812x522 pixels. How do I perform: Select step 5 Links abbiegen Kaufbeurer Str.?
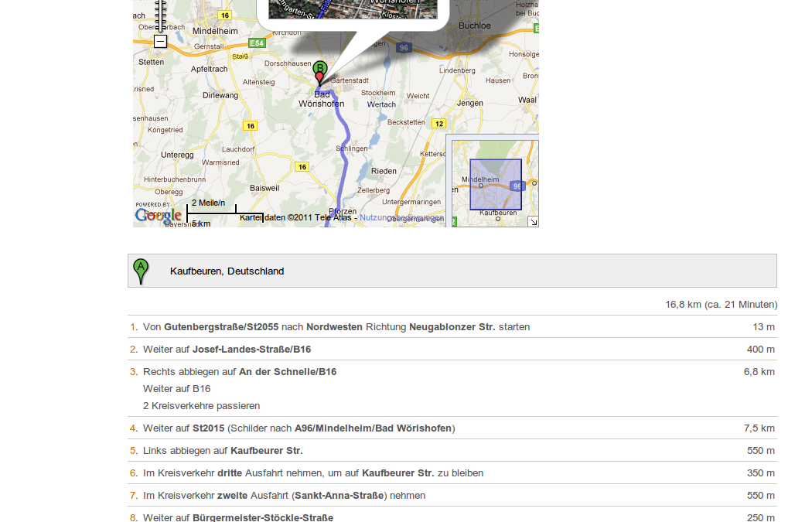click(452, 451)
